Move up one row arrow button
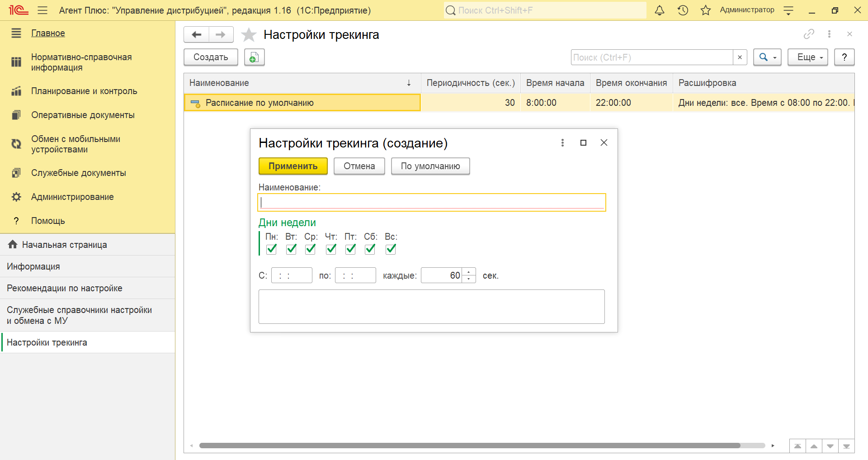The width and height of the screenshot is (868, 460). [814, 446]
